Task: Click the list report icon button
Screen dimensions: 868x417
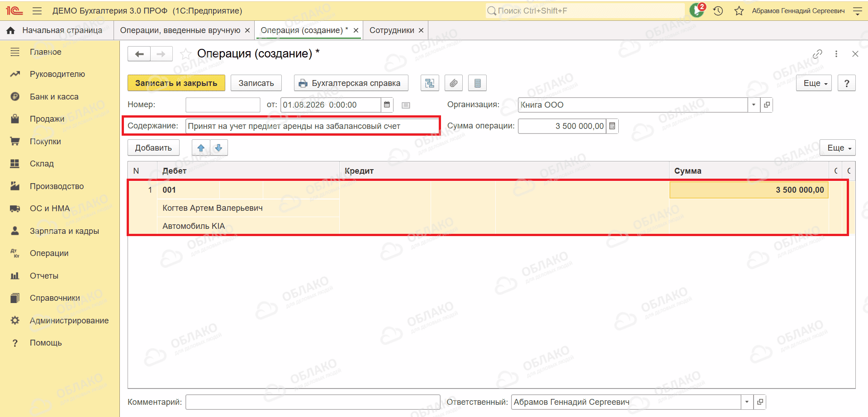Action: point(477,83)
